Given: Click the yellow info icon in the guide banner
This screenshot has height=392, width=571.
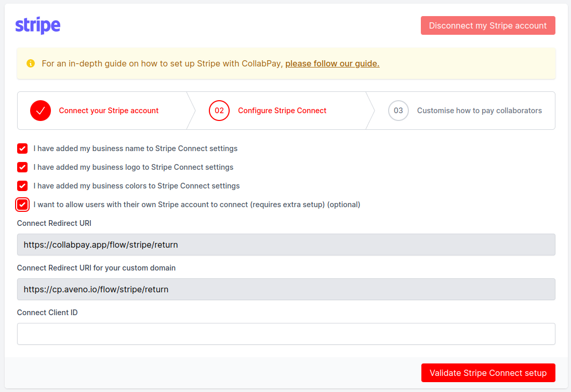Looking at the screenshot, I should 31,63.
